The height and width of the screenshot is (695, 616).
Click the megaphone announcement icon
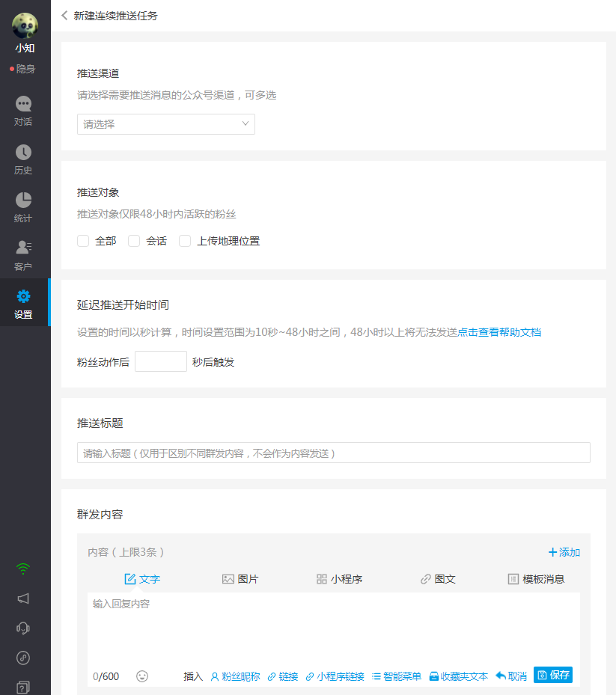(x=23, y=598)
